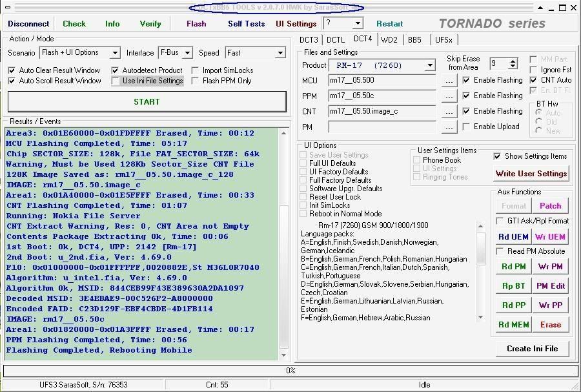This screenshot has height=392, width=581.
Task: Click the MCU file browse button
Action: click(x=449, y=81)
